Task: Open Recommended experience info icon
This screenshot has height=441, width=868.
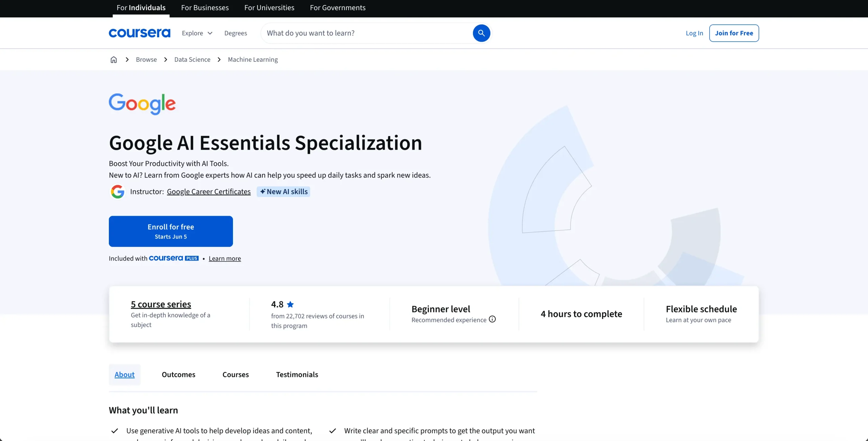Action: pyautogui.click(x=492, y=319)
